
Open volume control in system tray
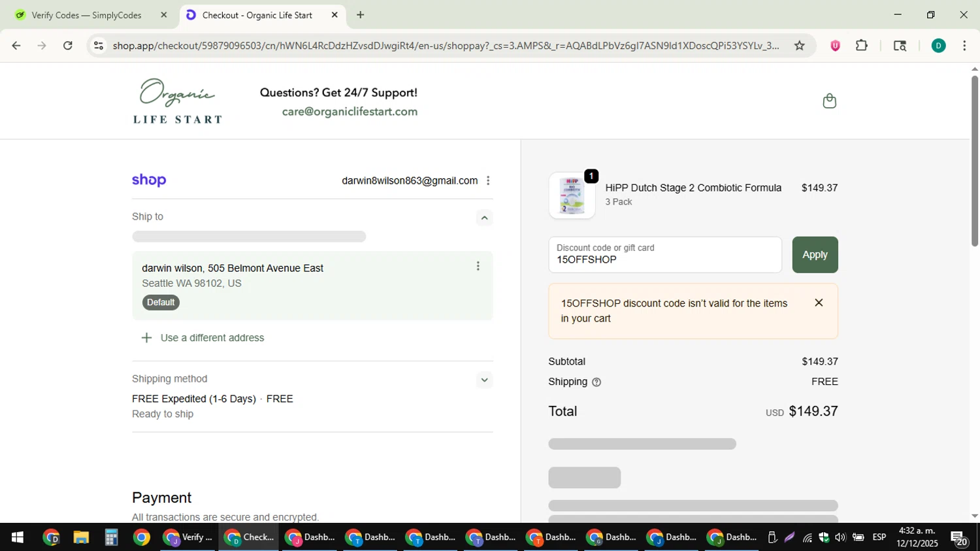(840, 537)
